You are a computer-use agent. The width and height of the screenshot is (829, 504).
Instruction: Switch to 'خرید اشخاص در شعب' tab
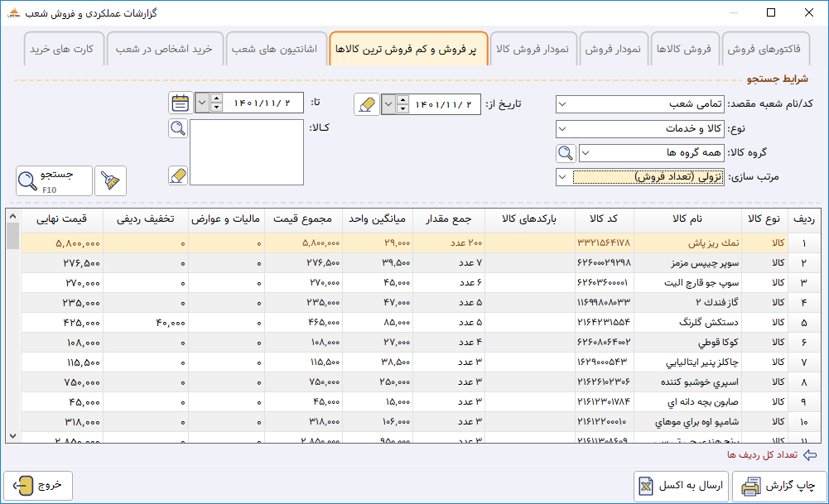165,49
